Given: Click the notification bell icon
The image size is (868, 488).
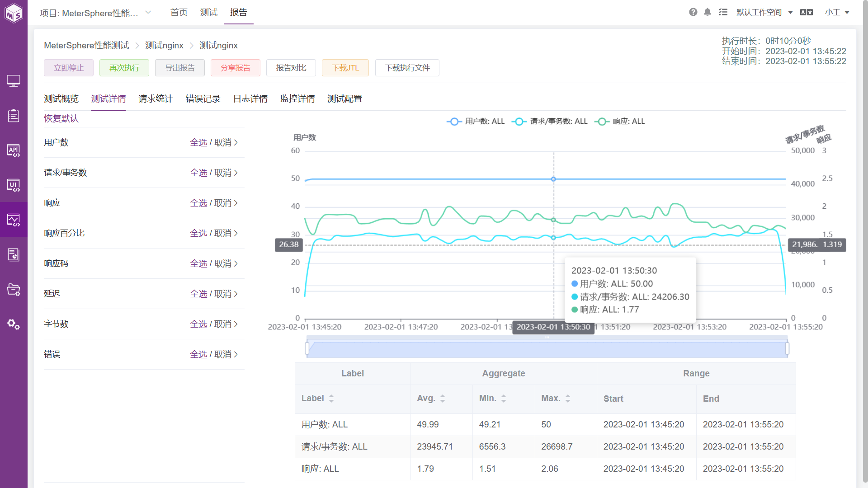Looking at the screenshot, I should point(708,12).
